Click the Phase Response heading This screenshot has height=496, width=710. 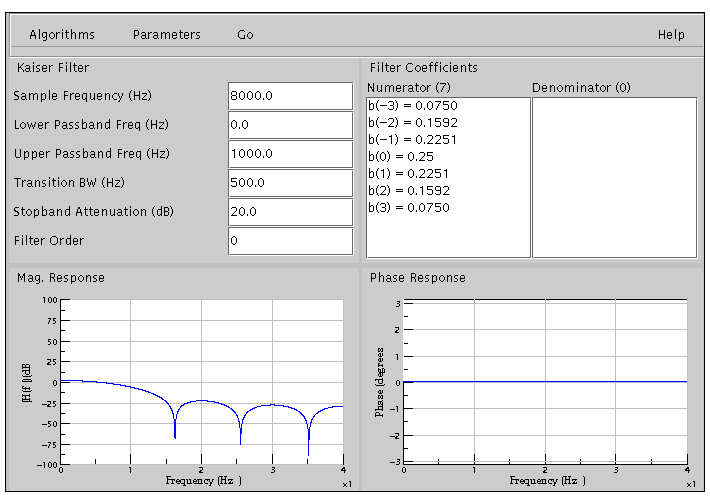click(417, 278)
